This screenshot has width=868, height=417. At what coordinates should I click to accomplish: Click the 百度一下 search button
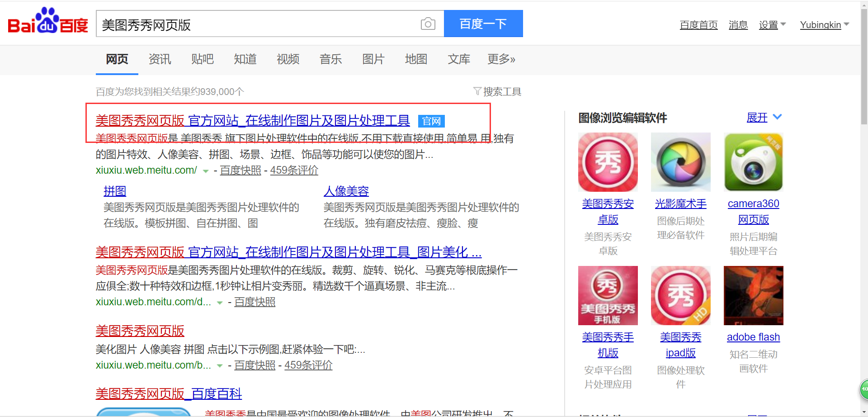click(x=483, y=24)
